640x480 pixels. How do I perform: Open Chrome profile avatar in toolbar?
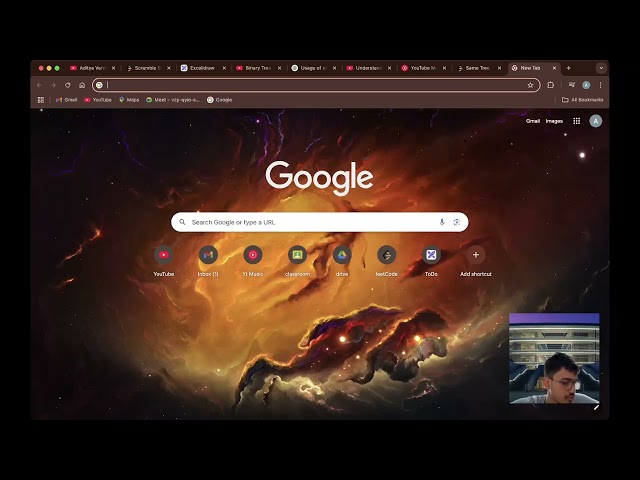(586, 85)
